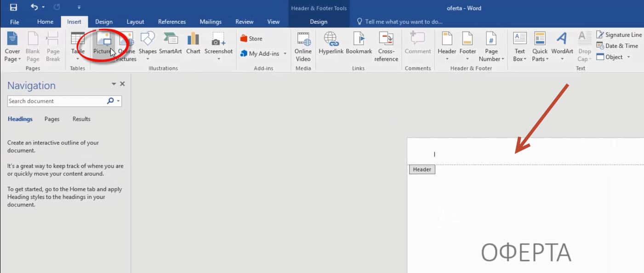Image resolution: width=644 pixels, height=273 pixels.
Task: Click the Undo arrow icon
Action: [34, 7]
